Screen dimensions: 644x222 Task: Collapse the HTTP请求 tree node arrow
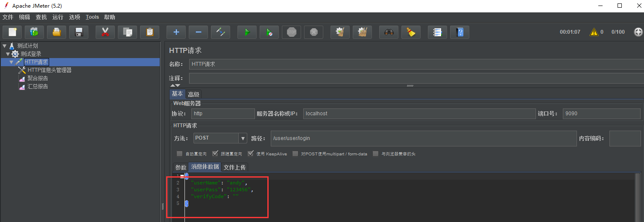click(x=12, y=62)
